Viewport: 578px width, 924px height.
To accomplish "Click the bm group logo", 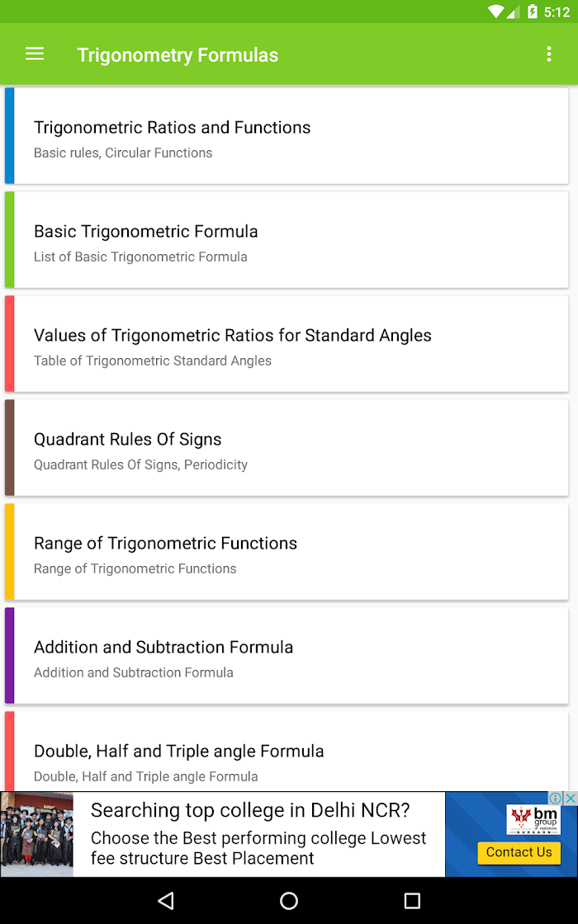I will point(533,820).
